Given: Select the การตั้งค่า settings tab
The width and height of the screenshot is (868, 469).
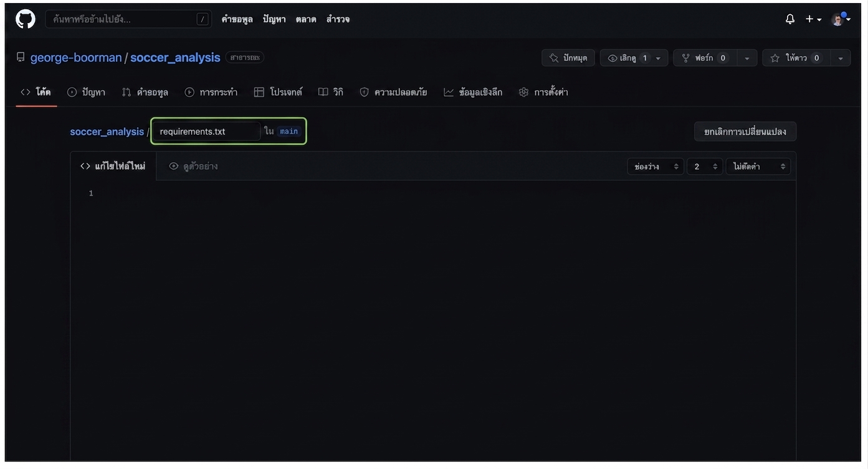Looking at the screenshot, I should tap(543, 92).
